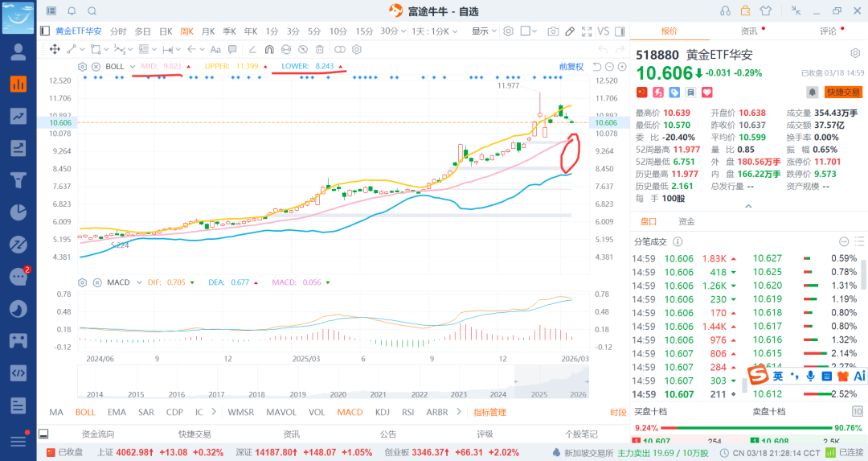The image size is (868, 461).
Task: Open BOLL indicator settings gear
Action: pos(83,67)
